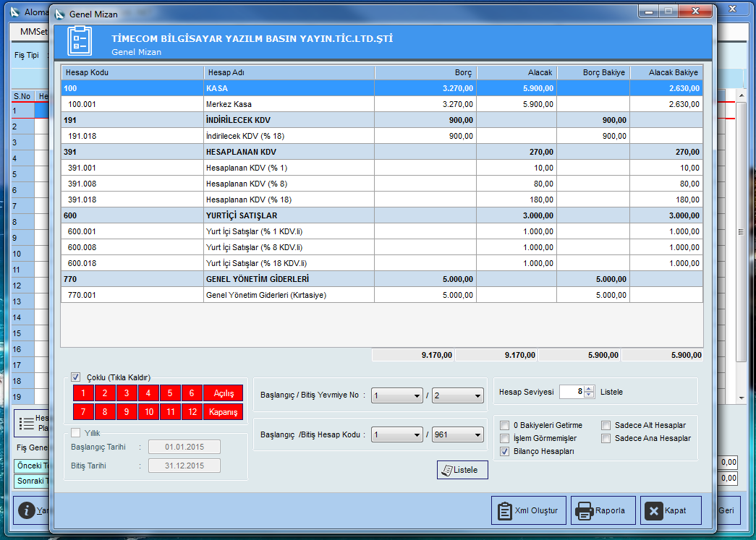Image resolution: width=756 pixels, height=540 pixels.
Task: Decrease Hesap Seviyesi with down arrow
Action: (589, 395)
